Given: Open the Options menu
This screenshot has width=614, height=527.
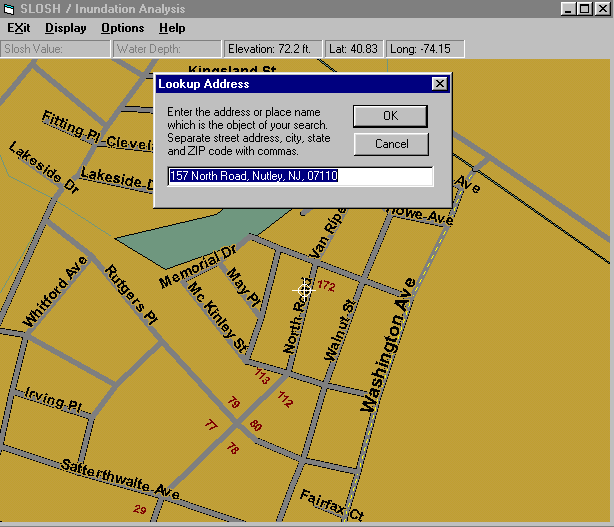Looking at the screenshot, I should (122, 28).
